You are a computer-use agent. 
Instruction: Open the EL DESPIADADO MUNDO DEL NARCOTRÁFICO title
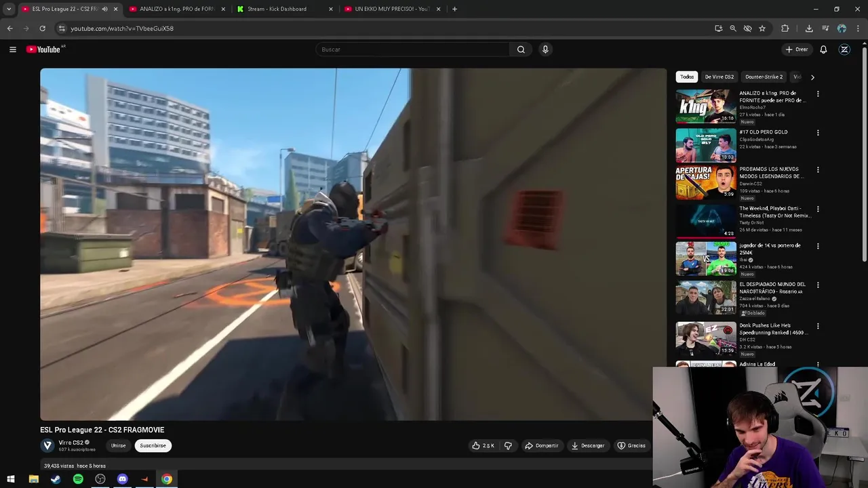[x=772, y=288]
